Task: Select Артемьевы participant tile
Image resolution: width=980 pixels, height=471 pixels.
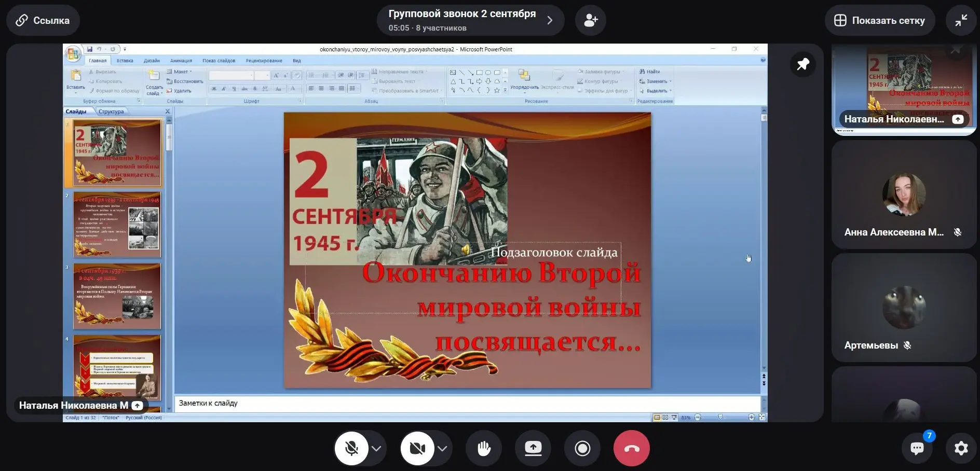Action: click(904, 308)
